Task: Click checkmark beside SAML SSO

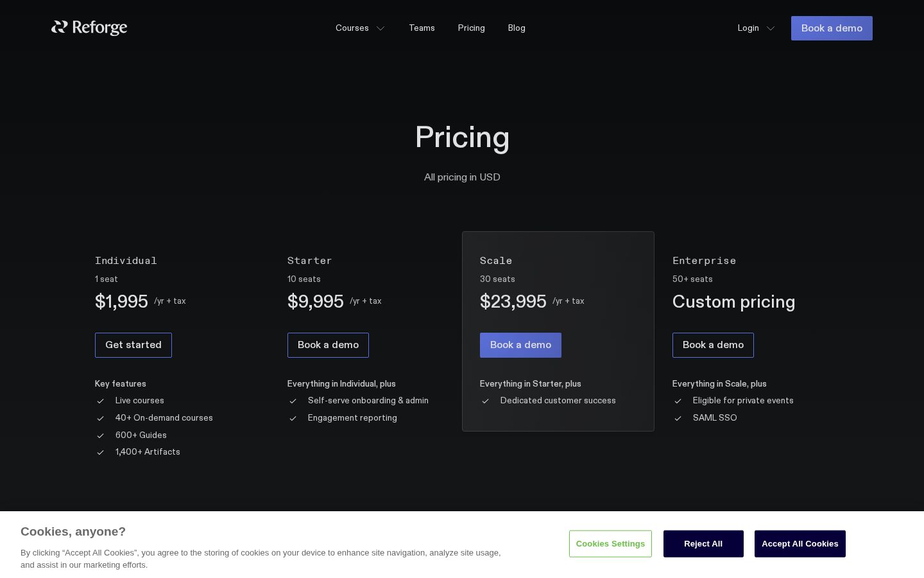Action: click(678, 418)
